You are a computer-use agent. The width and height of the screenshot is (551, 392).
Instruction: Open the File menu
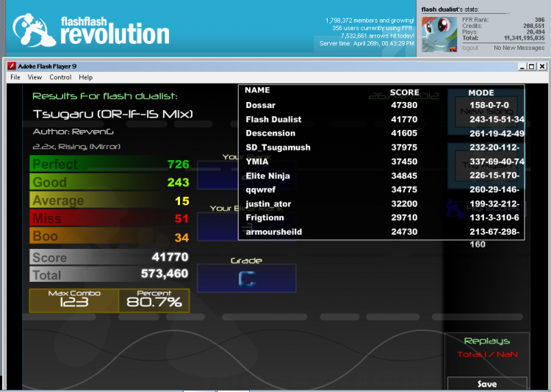15,77
